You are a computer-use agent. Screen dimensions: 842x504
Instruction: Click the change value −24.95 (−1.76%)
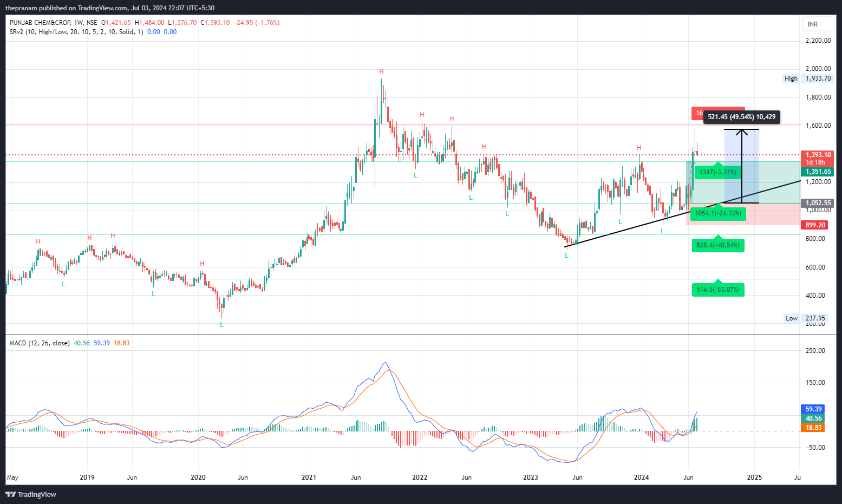click(x=256, y=23)
